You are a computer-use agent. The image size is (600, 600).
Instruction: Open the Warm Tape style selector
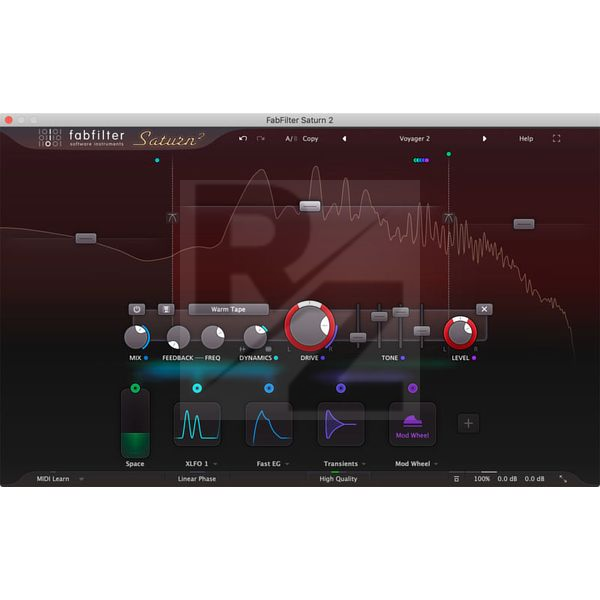[228, 309]
